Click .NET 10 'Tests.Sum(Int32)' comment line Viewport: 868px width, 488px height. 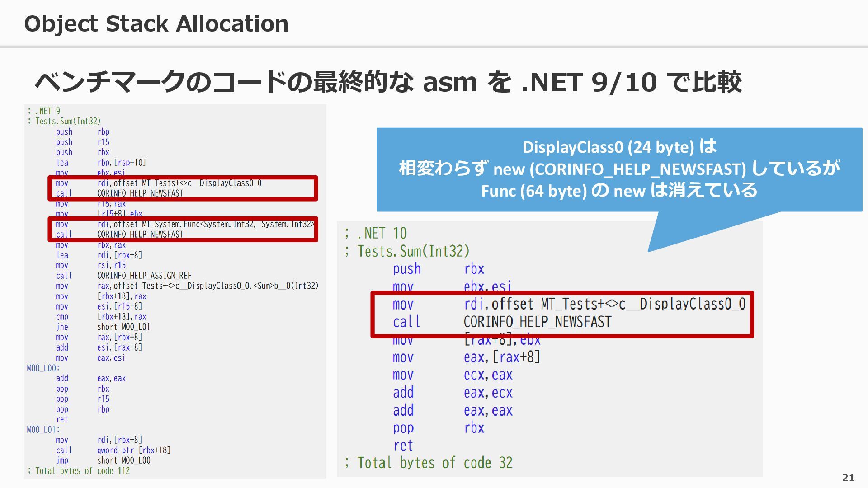tap(407, 251)
